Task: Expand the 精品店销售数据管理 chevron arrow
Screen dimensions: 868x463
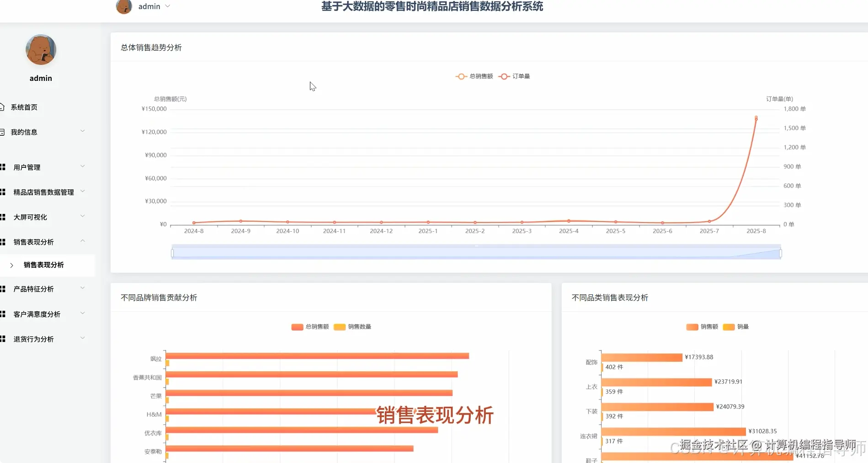Action: pos(83,191)
